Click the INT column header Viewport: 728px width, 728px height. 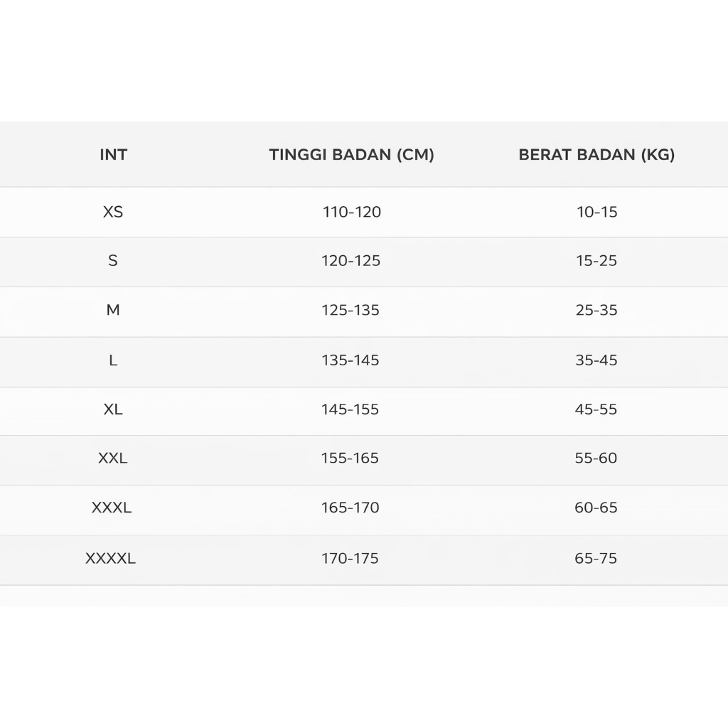point(114,154)
